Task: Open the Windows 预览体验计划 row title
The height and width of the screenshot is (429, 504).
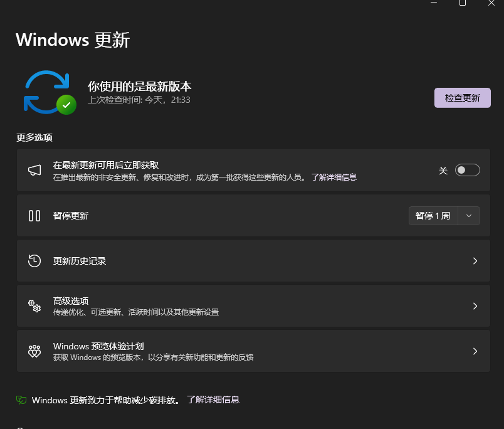Action: point(98,346)
